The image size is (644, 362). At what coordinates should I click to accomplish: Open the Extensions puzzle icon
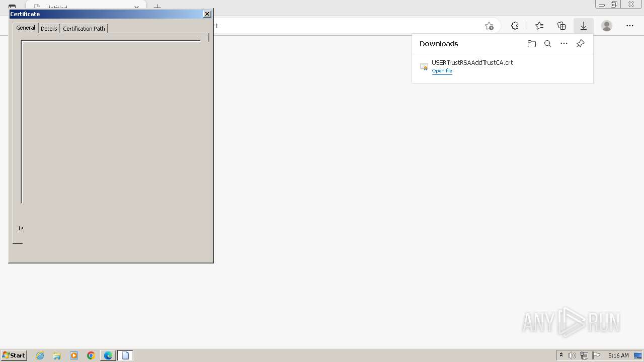tap(515, 26)
